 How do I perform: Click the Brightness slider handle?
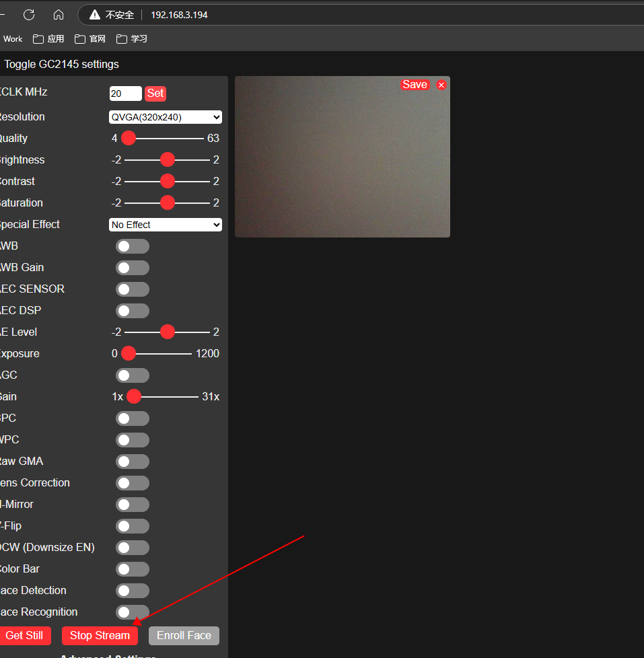168,160
